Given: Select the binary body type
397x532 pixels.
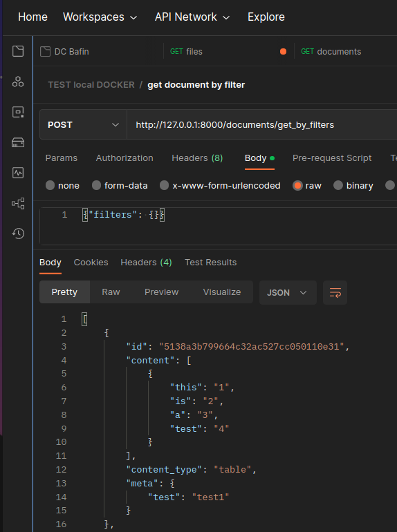Looking at the screenshot, I should [x=338, y=185].
